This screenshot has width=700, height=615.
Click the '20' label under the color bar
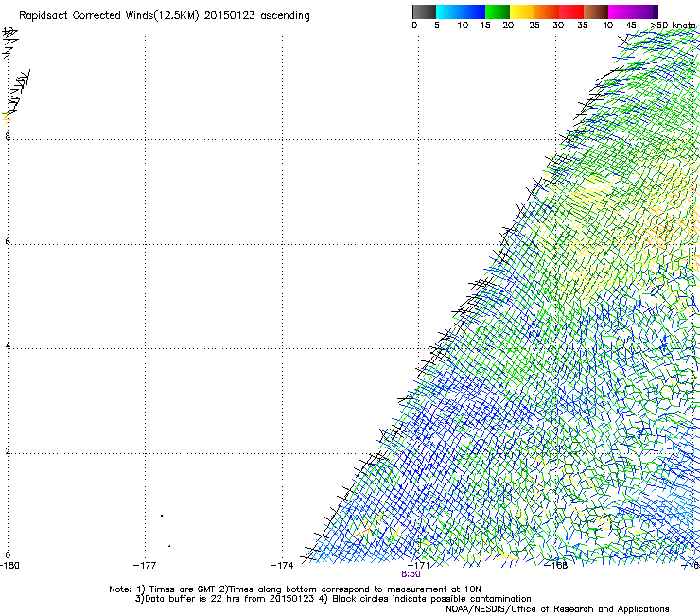(508, 26)
